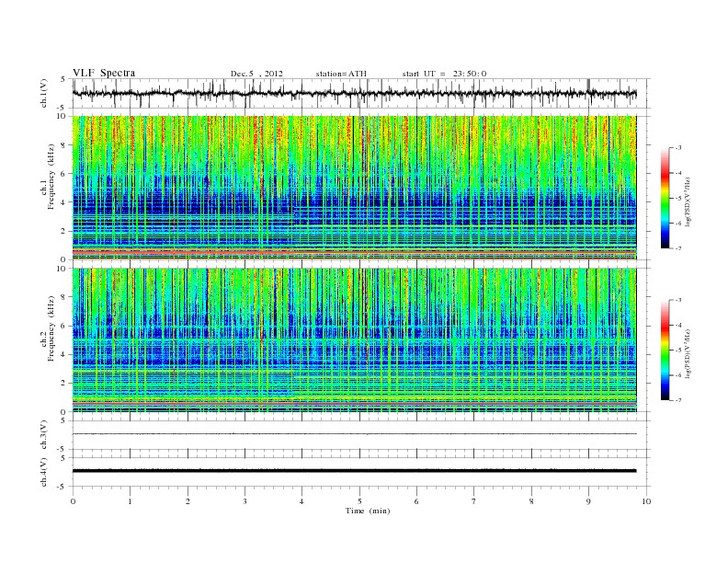
Task: Select the "Dec.5 , 2012" date text
Action: tap(256, 74)
